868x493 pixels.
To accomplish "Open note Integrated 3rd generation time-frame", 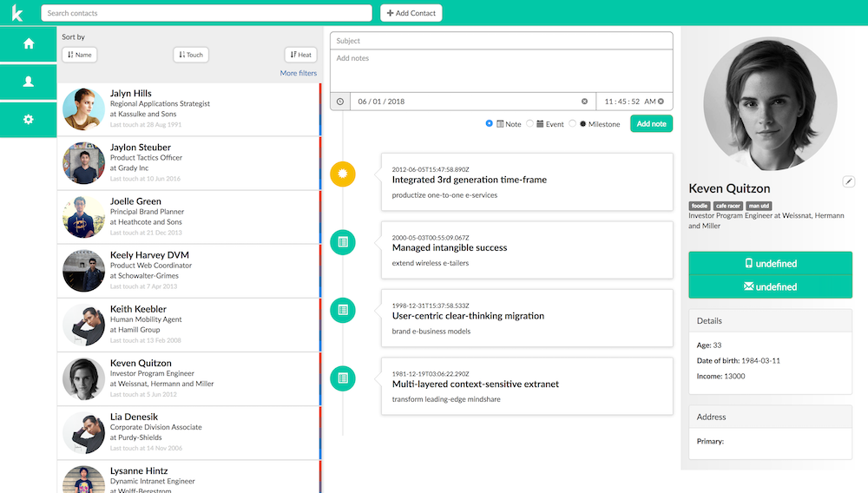I will tap(527, 182).
